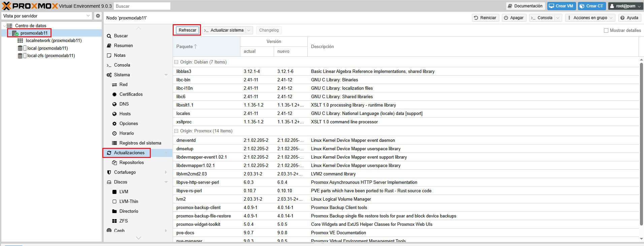Open the root@pam user menu
This screenshot has width=644, height=246.
pyautogui.click(x=625, y=6)
